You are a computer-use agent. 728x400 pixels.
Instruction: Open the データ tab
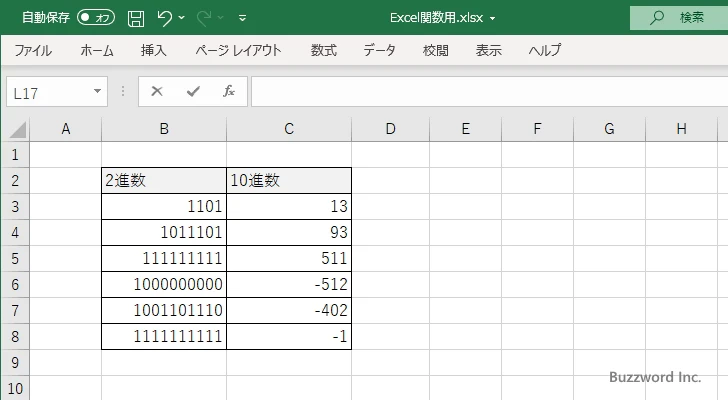pos(379,50)
